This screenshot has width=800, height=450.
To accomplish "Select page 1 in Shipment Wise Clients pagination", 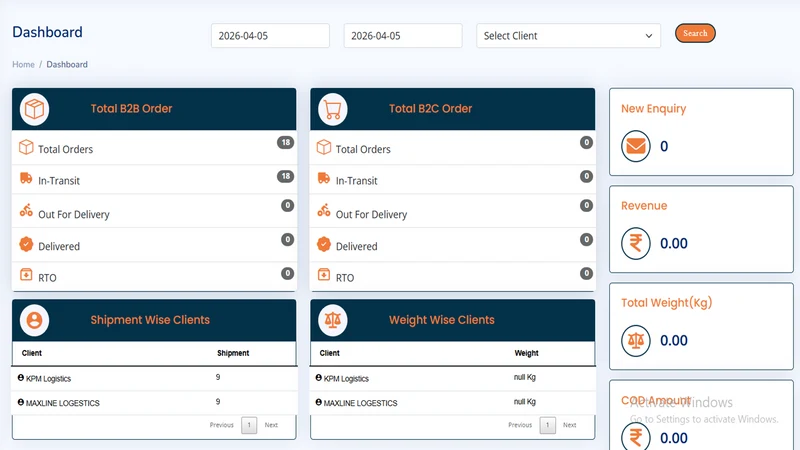I will (249, 425).
